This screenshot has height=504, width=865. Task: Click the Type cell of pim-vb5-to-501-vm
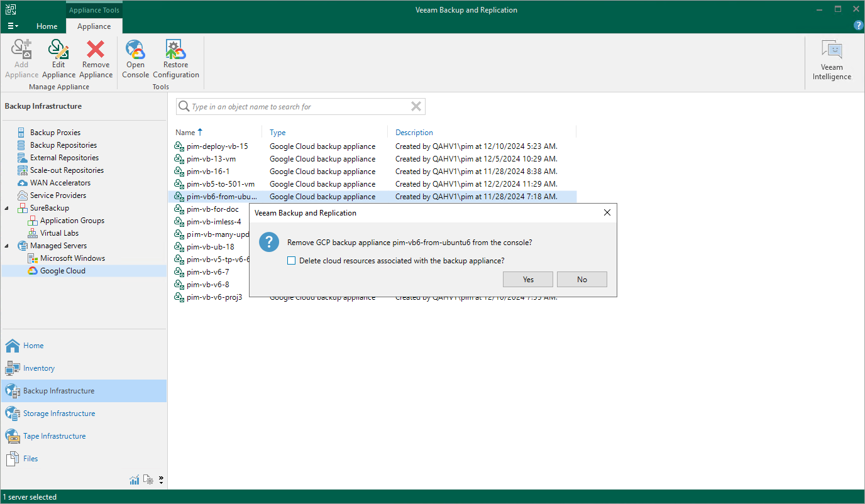[322, 184]
